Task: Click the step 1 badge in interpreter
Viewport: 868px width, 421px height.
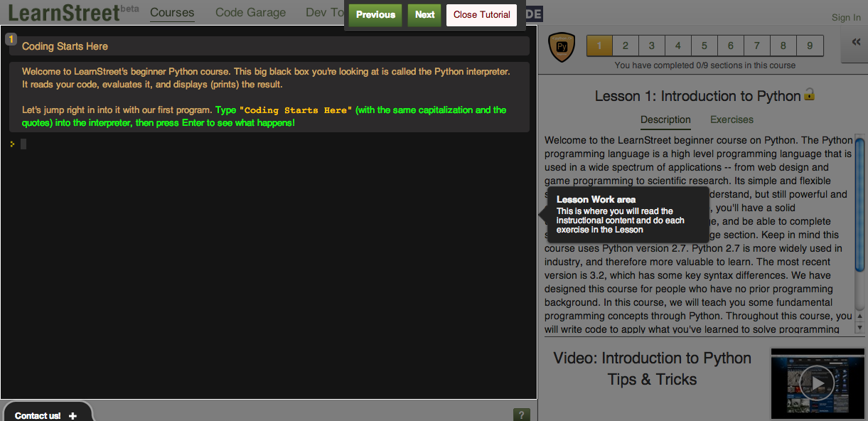Action: tap(11, 39)
